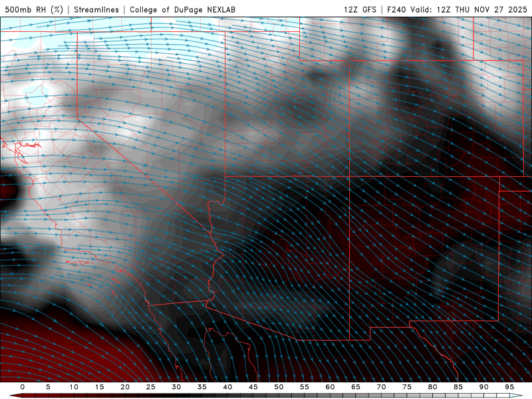Click the "70" colorbar label

(381, 387)
